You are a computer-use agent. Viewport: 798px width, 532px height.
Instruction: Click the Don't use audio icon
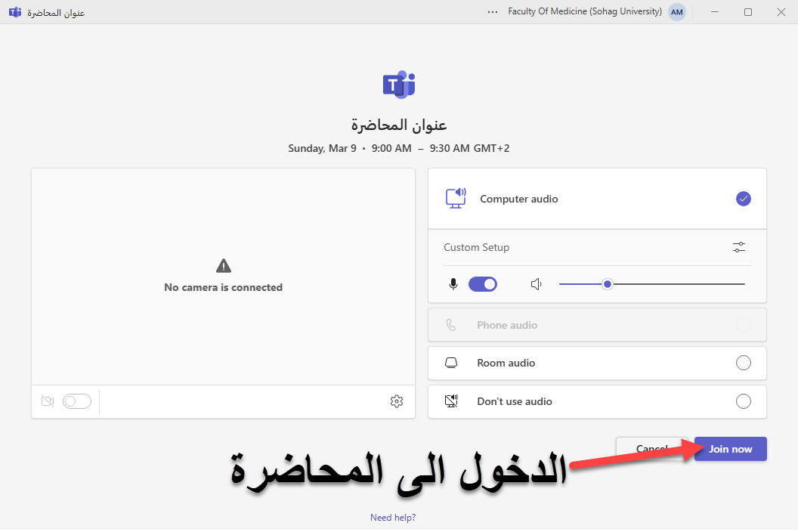click(x=452, y=401)
